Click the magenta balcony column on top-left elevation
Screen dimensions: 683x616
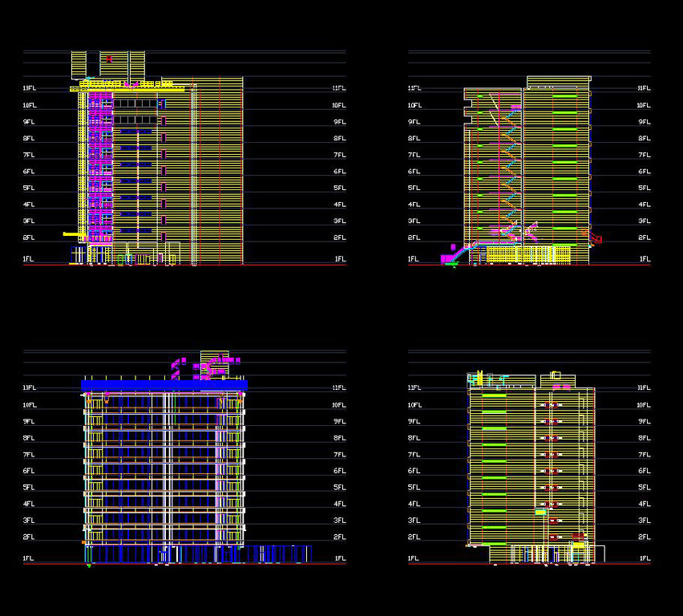click(100, 166)
